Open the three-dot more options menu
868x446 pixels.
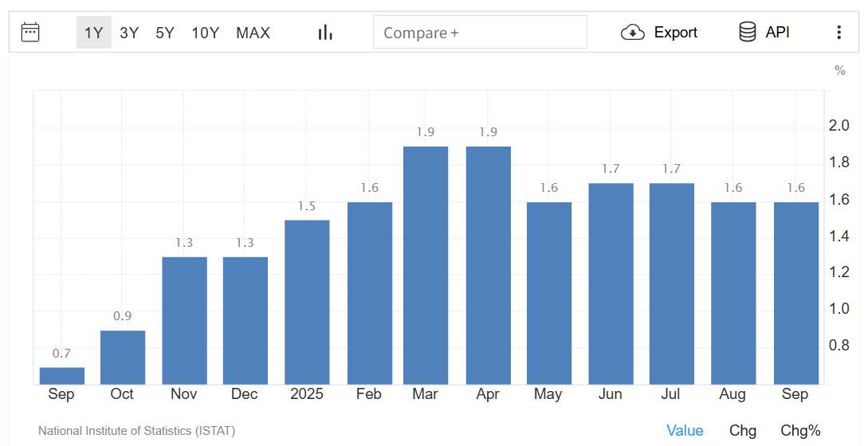(x=839, y=33)
